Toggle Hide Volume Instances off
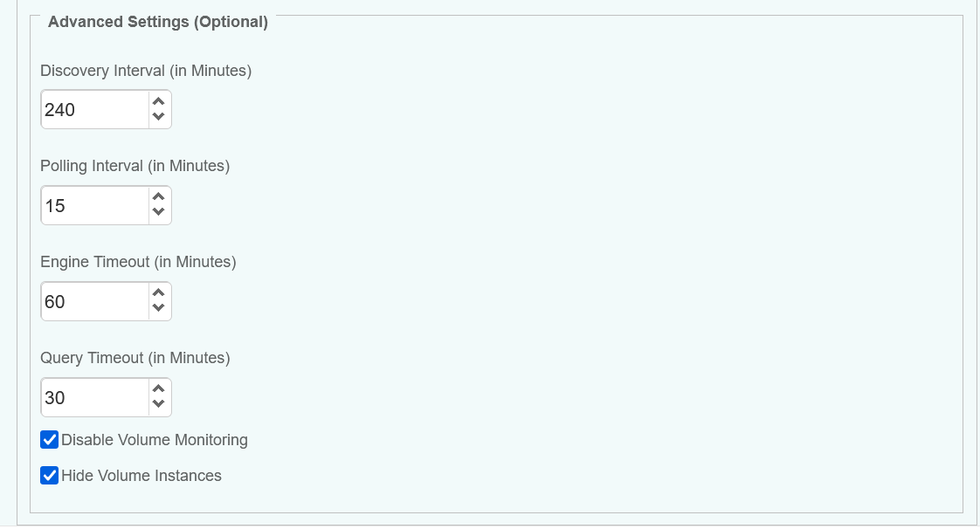 (49, 475)
